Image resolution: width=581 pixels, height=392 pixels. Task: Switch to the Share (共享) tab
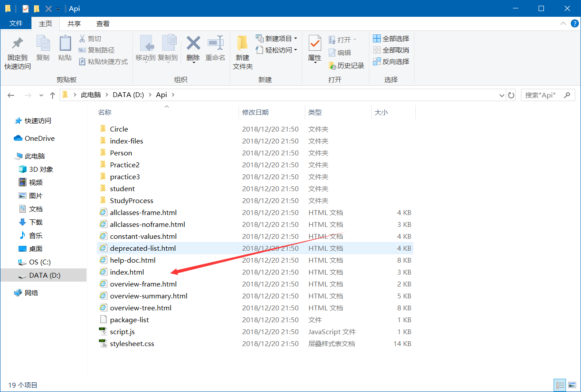(x=74, y=23)
